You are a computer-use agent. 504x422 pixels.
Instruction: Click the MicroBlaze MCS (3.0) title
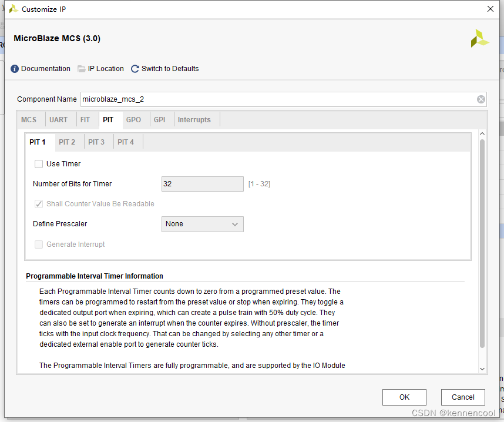(x=57, y=39)
